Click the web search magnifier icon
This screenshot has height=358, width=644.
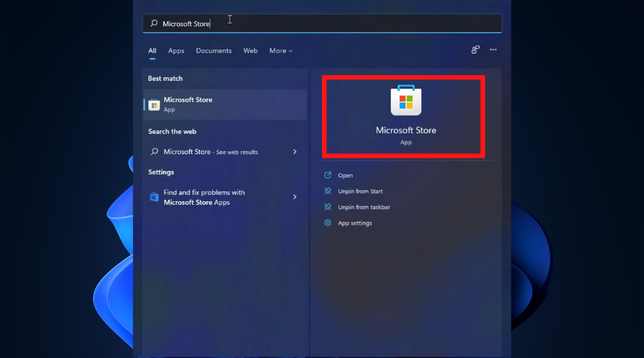[x=155, y=152]
